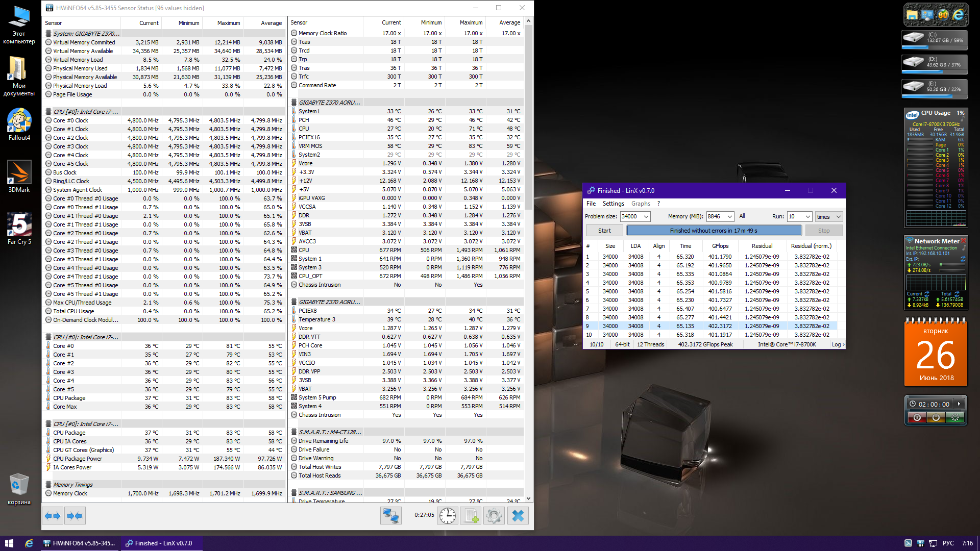980x551 pixels.
Task: Click the LinX finished progress bar
Action: tap(714, 231)
